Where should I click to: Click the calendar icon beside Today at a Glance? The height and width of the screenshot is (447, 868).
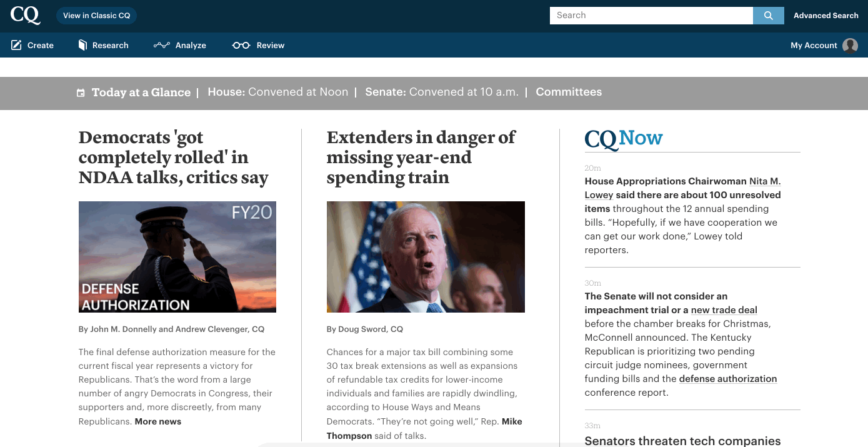pyautogui.click(x=81, y=93)
